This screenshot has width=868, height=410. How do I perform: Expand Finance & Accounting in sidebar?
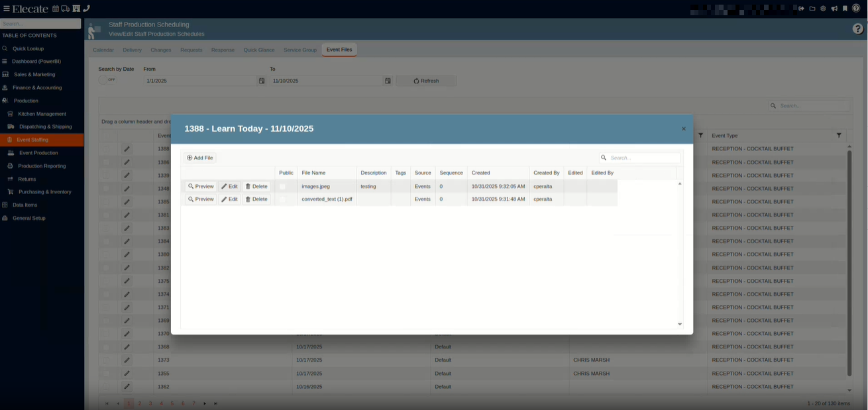(37, 87)
